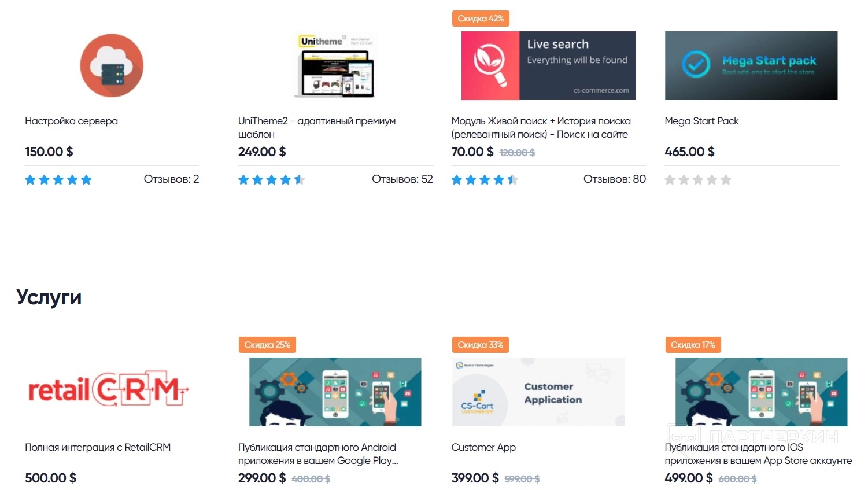Click the Скидка 33% discount badge

(x=480, y=345)
